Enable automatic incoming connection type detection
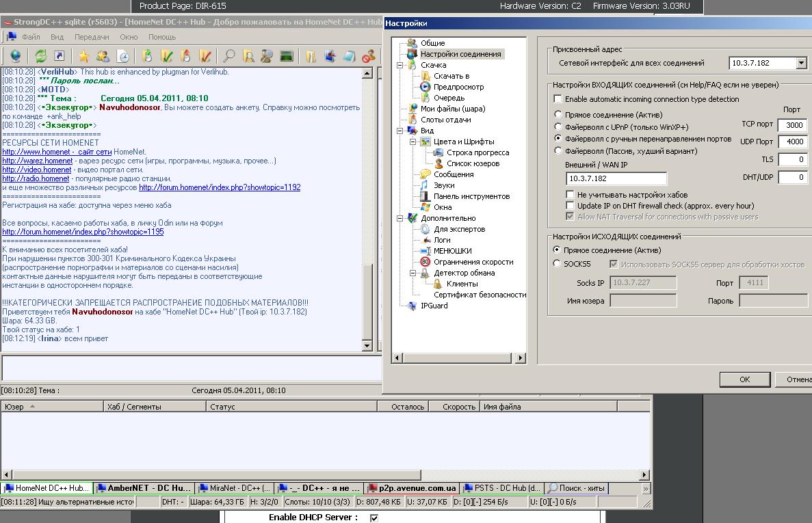The height and width of the screenshot is (523, 812). pyautogui.click(x=558, y=99)
